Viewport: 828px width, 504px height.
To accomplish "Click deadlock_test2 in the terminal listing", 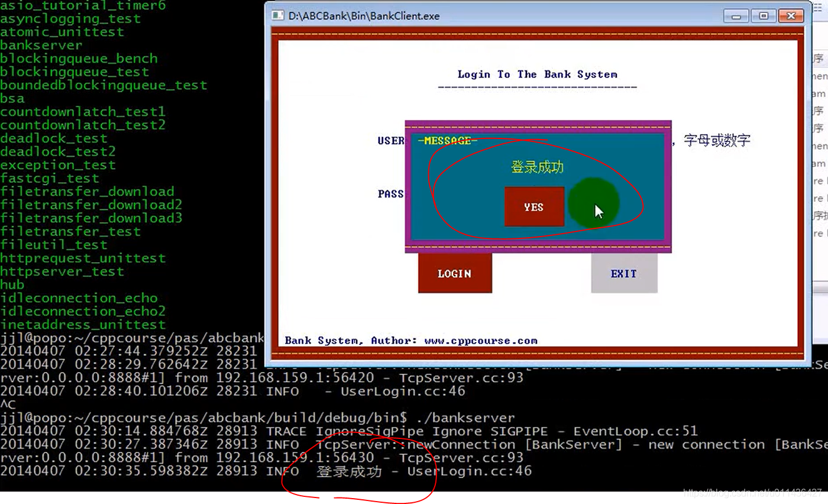I will pos(58,151).
